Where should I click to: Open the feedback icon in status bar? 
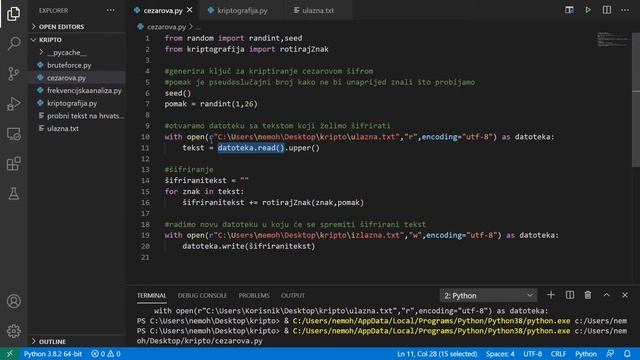pyautogui.click(x=610, y=354)
